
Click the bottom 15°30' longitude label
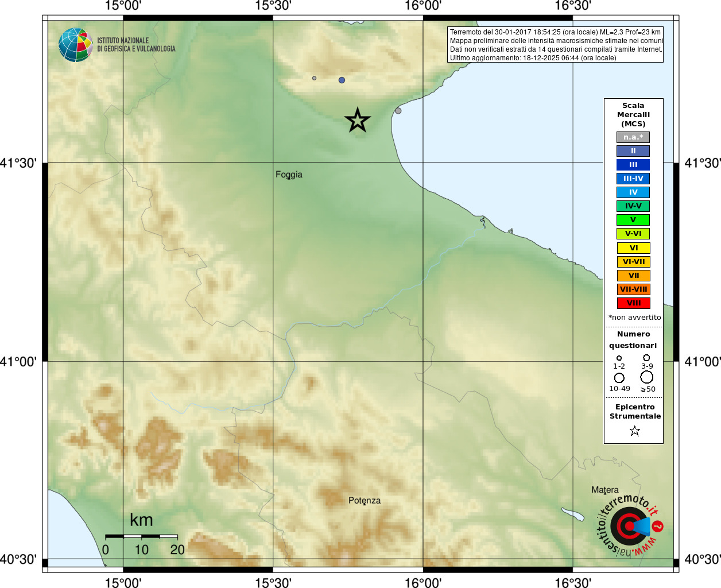pyautogui.click(x=273, y=582)
